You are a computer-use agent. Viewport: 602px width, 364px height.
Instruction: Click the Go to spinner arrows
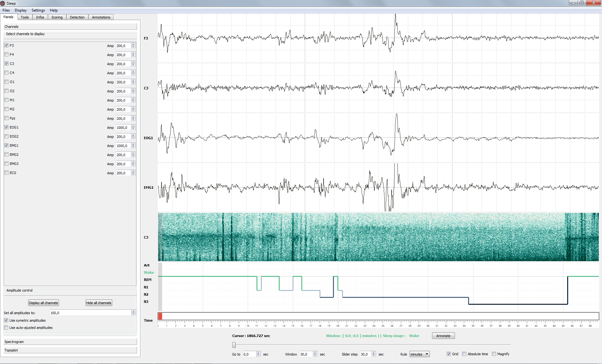coord(258,354)
